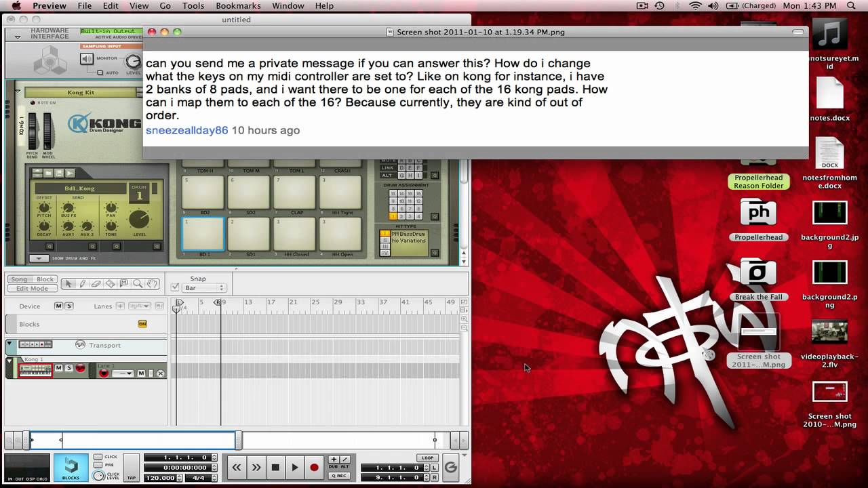The image size is (868, 488).
Task: Switch to Block view button
Action: 45,279
